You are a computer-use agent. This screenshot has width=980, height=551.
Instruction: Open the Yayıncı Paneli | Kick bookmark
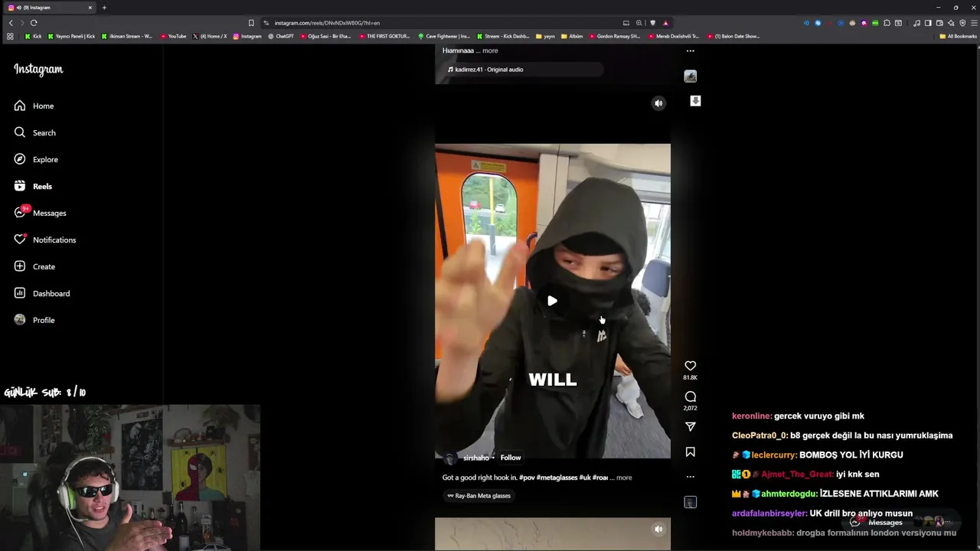tap(72, 36)
